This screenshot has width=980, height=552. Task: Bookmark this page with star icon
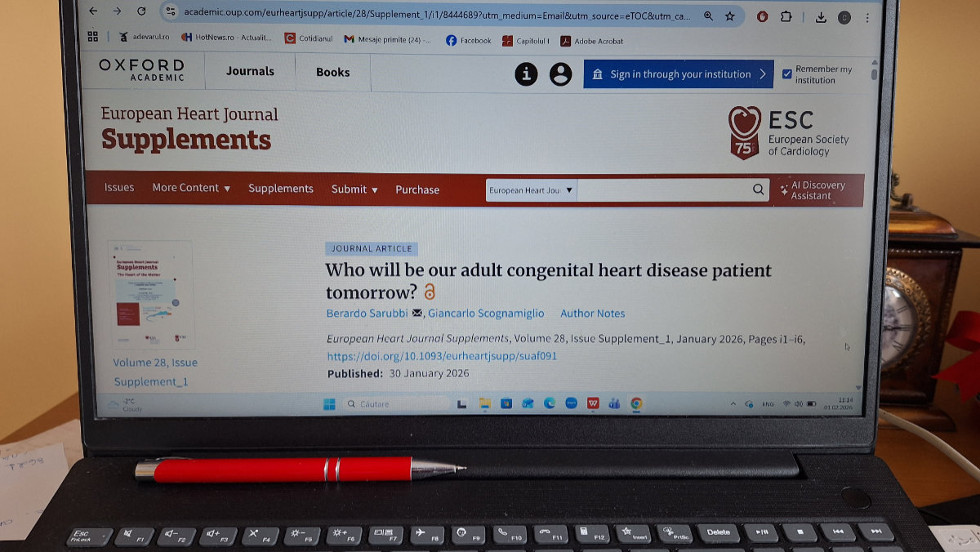729,16
